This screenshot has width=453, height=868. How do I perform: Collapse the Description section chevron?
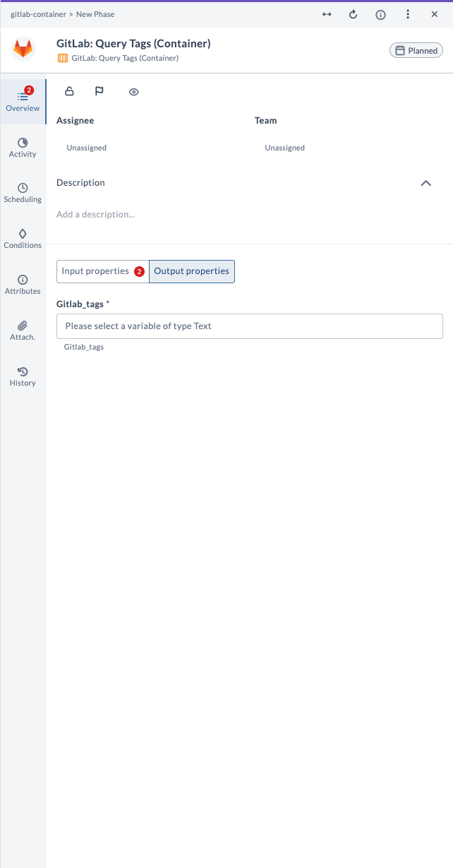(425, 183)
